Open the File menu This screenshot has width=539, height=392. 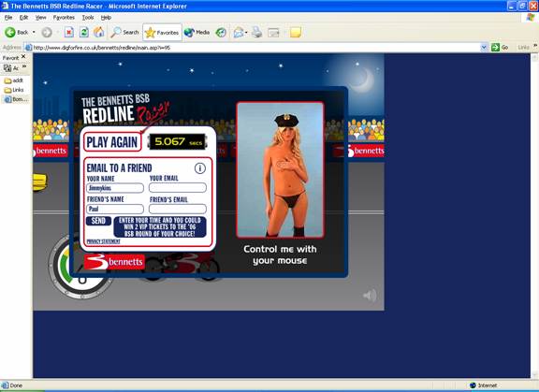point(8,17)
